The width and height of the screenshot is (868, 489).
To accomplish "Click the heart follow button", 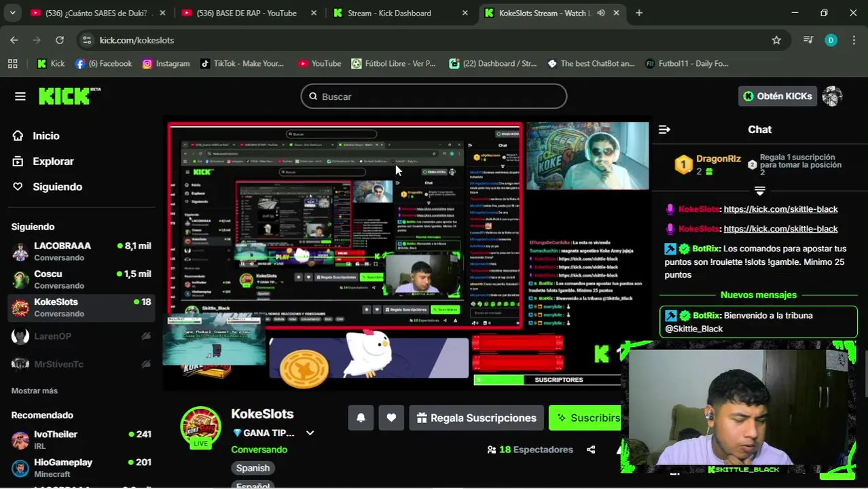I will (x=391, y=418).
